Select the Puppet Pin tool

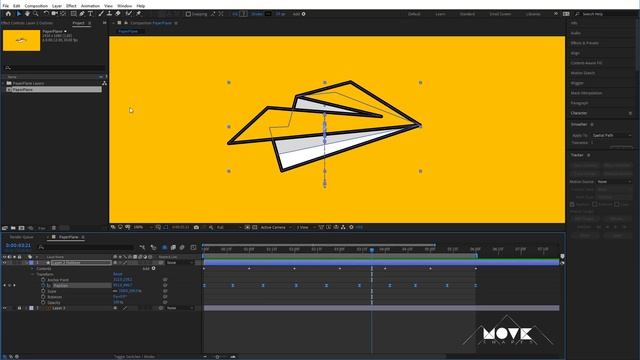[139, 14]
